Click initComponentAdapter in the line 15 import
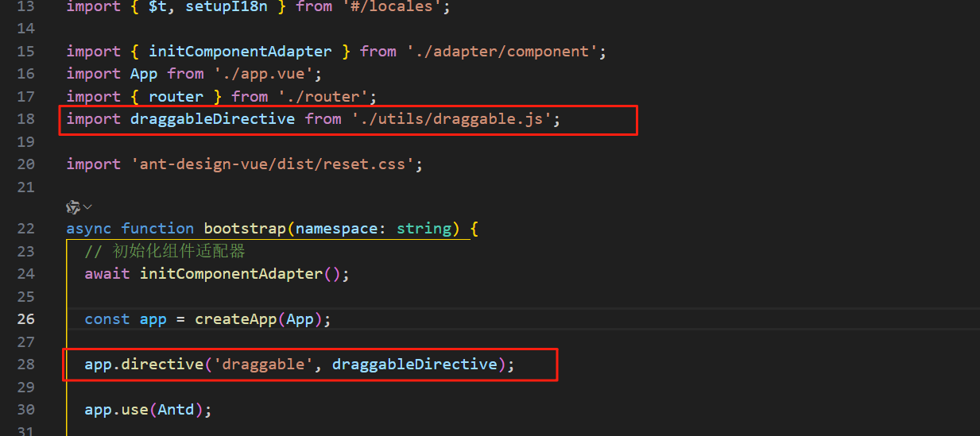Viewport: 980px width, 436px height. (x=241, y=52)
